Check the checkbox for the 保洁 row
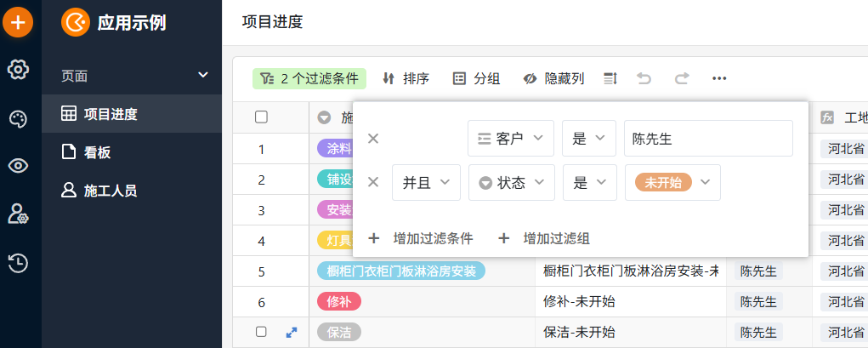This screenshot has width=868, height=348. click(x=262, y=332)
